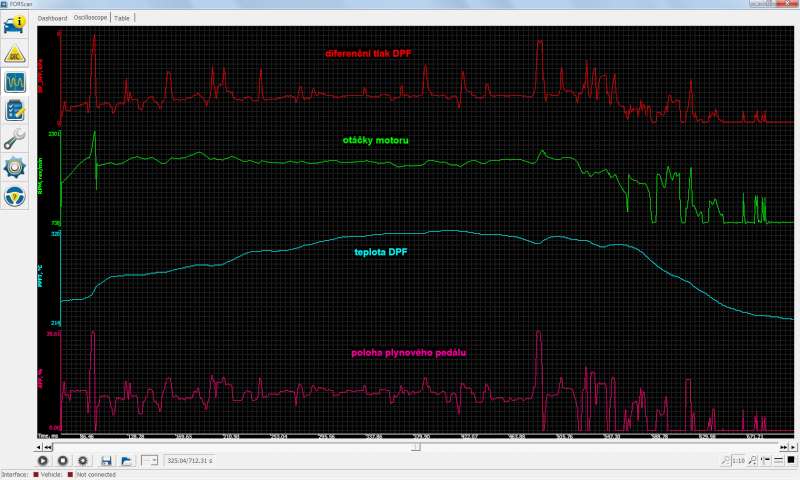Screen dimensions: 800x480
Task: Switch to the Dashboard tab
Action: (x=53, y=18)
